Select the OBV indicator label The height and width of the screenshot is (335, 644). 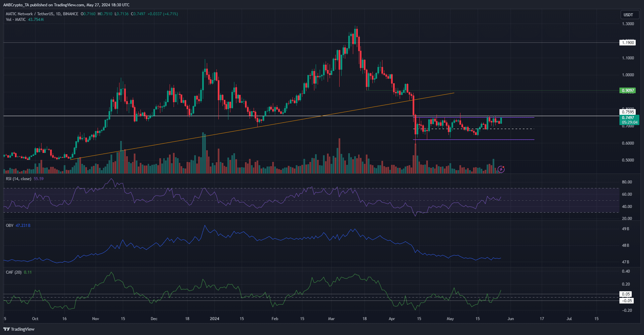point(10,226)
